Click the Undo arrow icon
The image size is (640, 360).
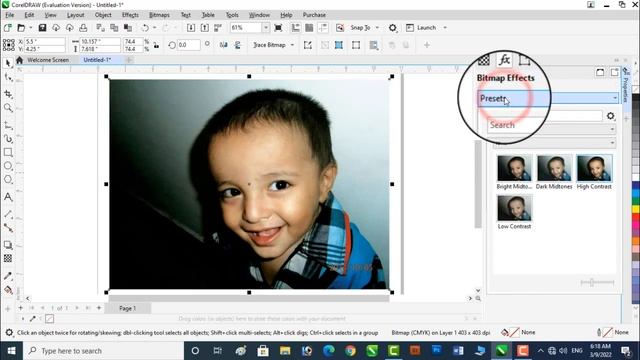pyautogui.click(x=145, y=28)
